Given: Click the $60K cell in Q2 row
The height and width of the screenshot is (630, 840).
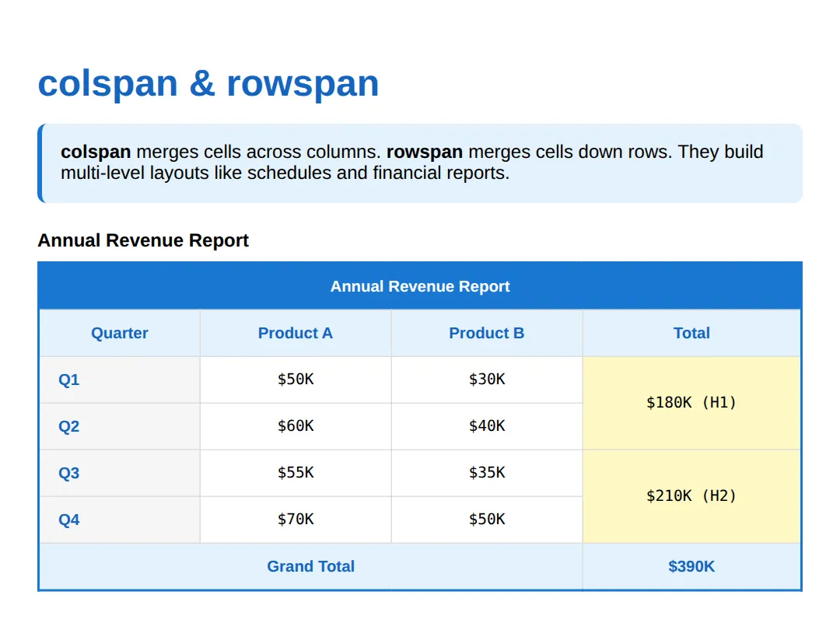Looking at the screenshot, I should [296, 426].
